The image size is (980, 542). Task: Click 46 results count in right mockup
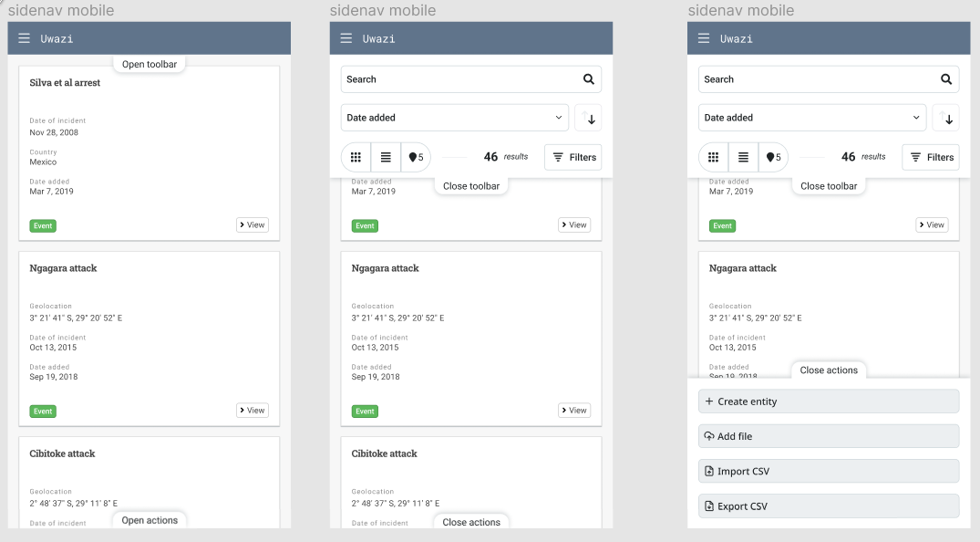click(863, 156)
